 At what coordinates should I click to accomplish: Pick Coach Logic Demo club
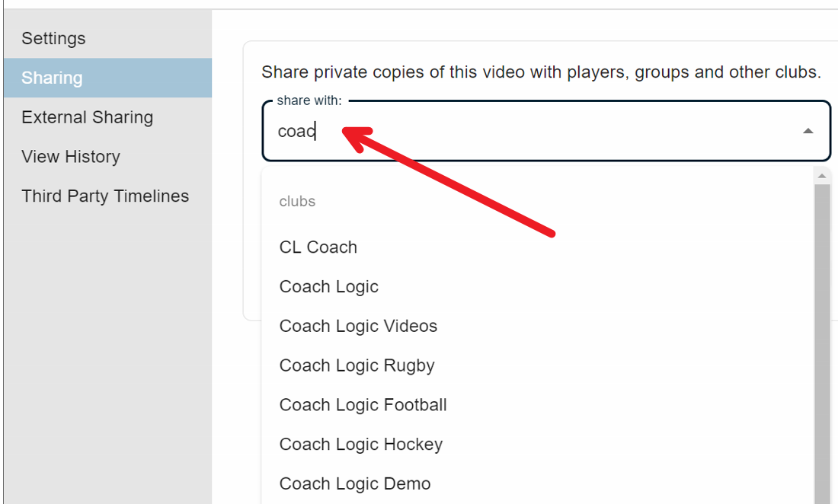coord(355,484)
